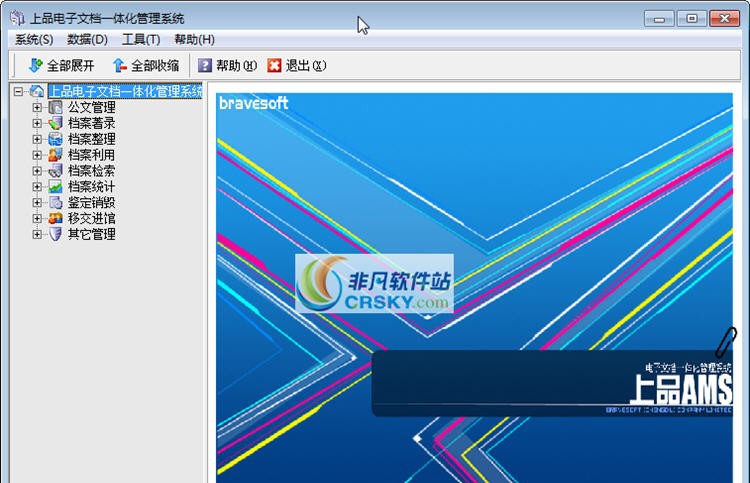750x483 pixels.
Task: Expand the 档案利用 tree node
Action: (37, 155)
